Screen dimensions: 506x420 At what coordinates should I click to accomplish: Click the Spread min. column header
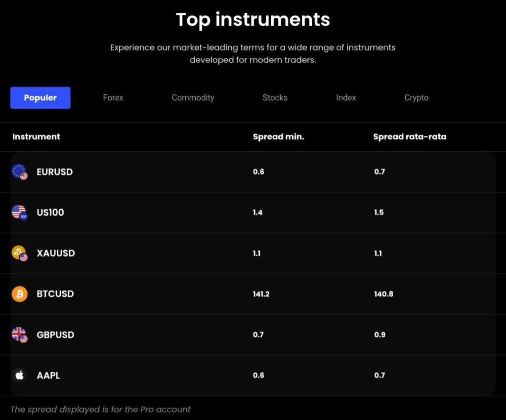278,137
